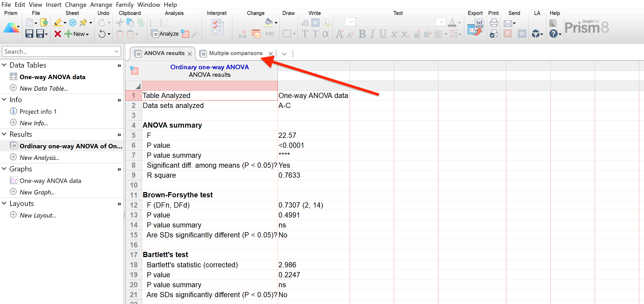Click the Undo arrow icon
This screenshot has width=644, height=304.
click(x=102, y=34)
